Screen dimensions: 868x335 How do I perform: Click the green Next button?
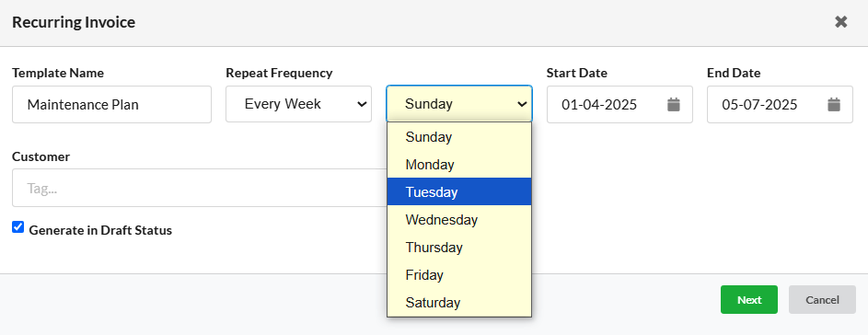pos(749,299)
